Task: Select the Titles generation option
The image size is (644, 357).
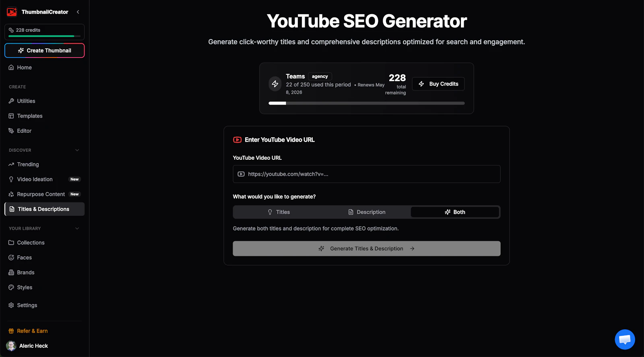Action: click(x=279, y=212)
